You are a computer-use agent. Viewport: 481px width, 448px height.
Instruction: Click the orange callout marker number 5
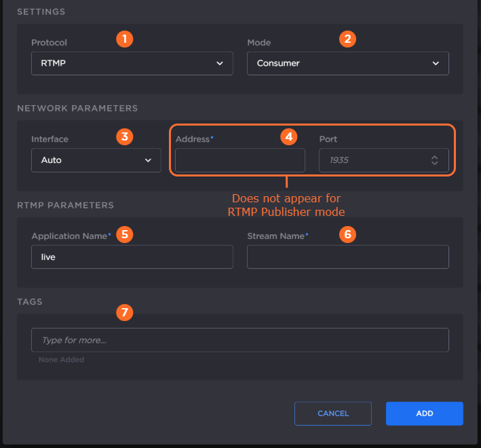tap(123, 234)
